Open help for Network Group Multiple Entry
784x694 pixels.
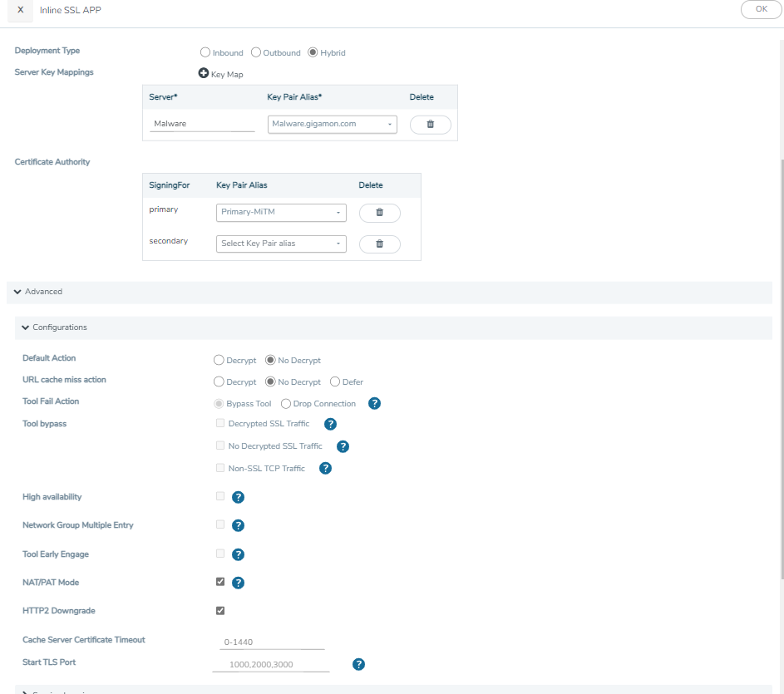[238, 525]
